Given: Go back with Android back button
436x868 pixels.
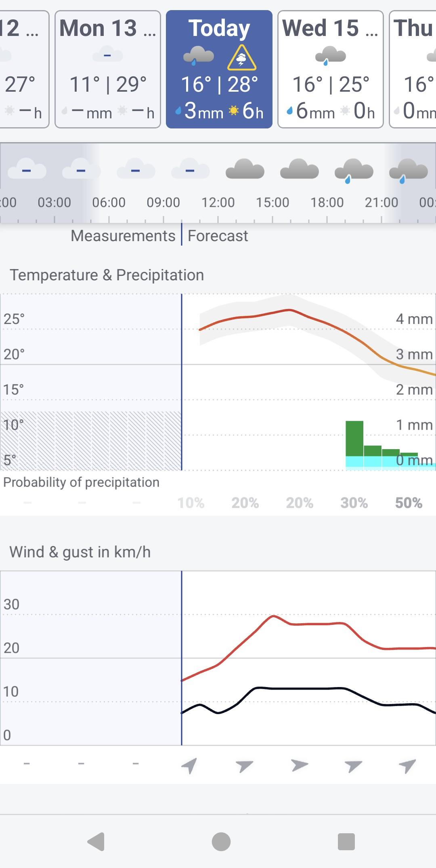Looking at the screenshot, I should coord(96,842).
